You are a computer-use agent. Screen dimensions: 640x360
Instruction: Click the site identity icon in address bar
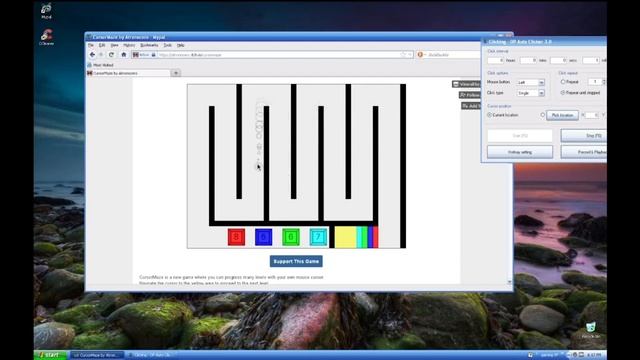coord(136,55)
